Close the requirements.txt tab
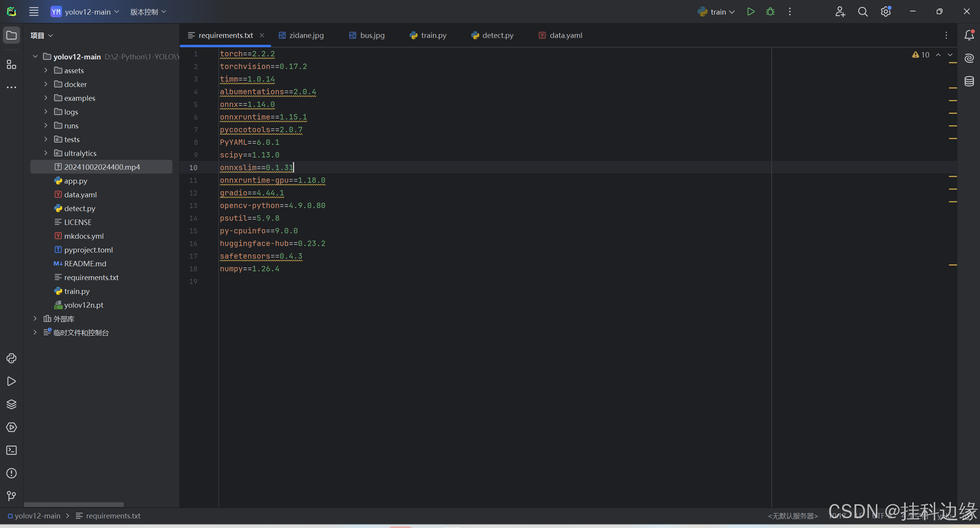The image size is (980, 528). pos(262,35)
